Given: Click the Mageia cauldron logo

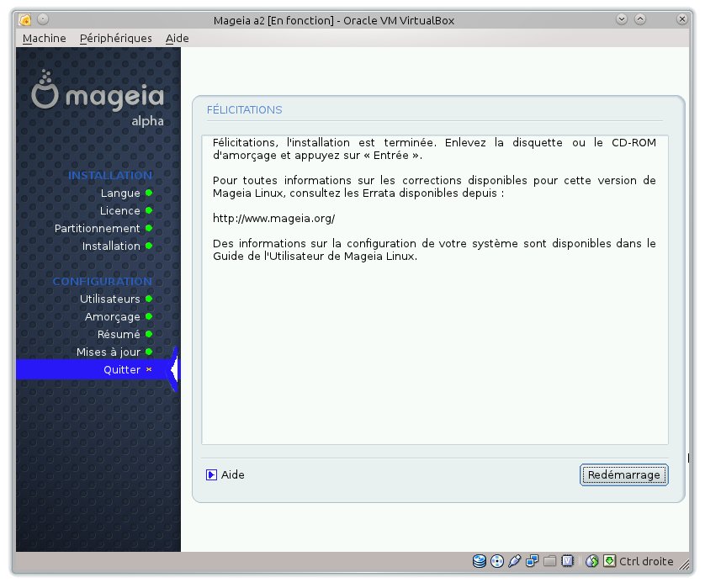Looking at the screenshot, I should [45, 89].
